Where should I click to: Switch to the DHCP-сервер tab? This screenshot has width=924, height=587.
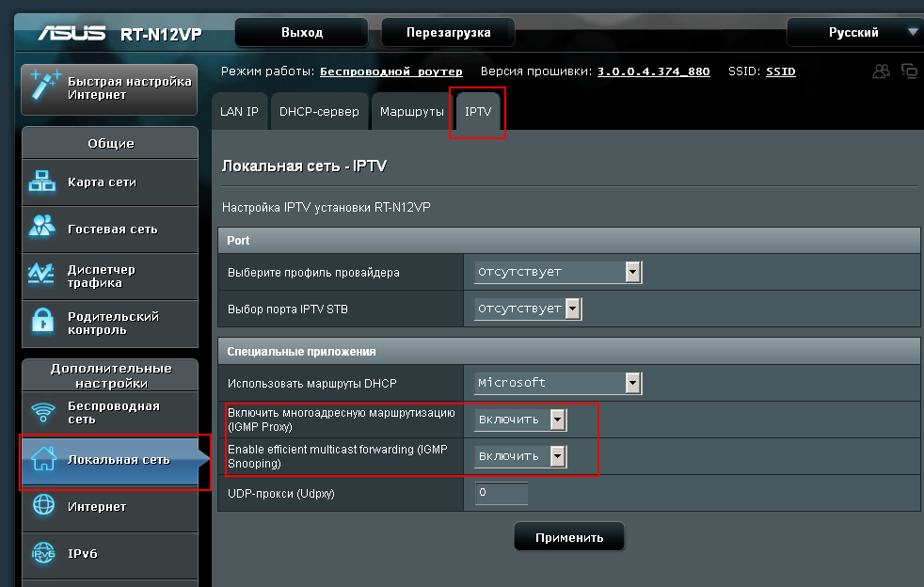click(x=319, y=111)
